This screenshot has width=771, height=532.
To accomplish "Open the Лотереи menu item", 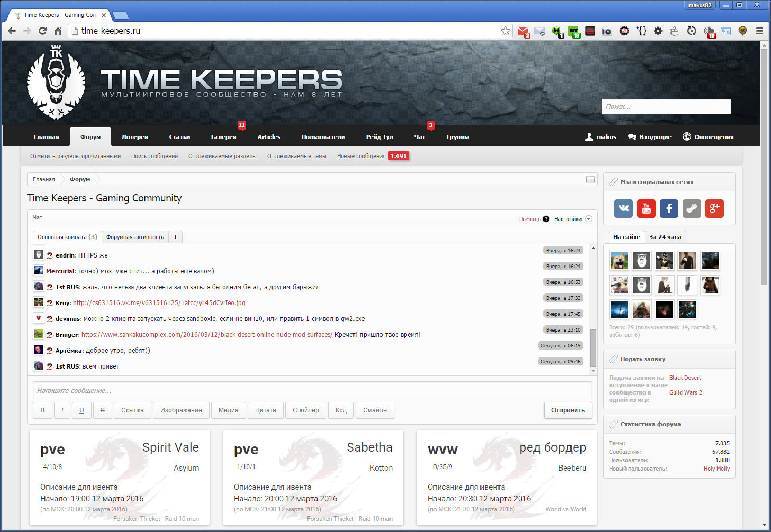I will [135, 137].
